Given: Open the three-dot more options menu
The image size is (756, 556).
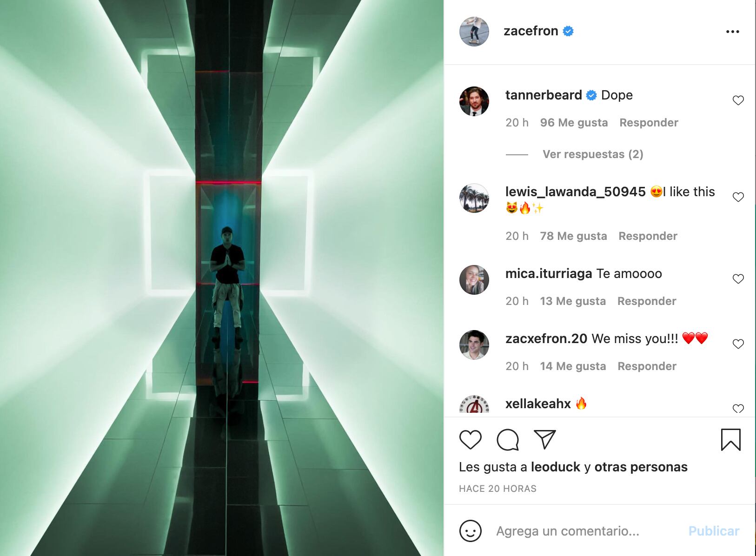Looking at the screenshot, I should (732, 32).
